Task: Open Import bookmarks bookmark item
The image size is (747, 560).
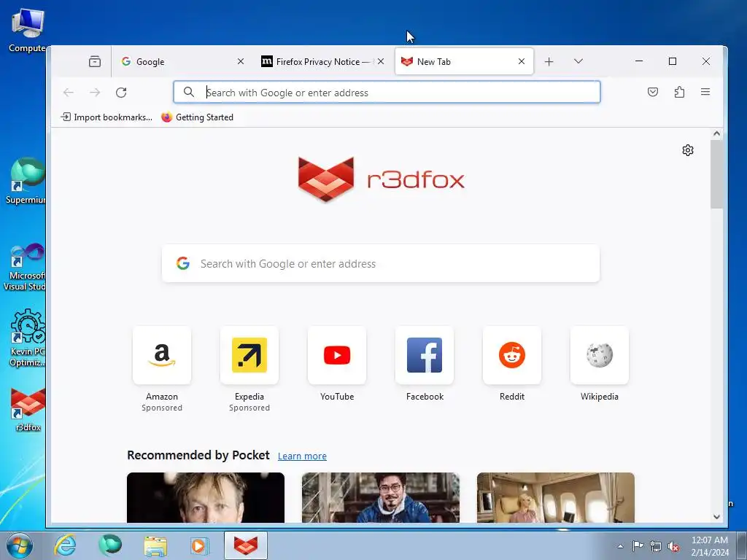Action: pos(107,117)
